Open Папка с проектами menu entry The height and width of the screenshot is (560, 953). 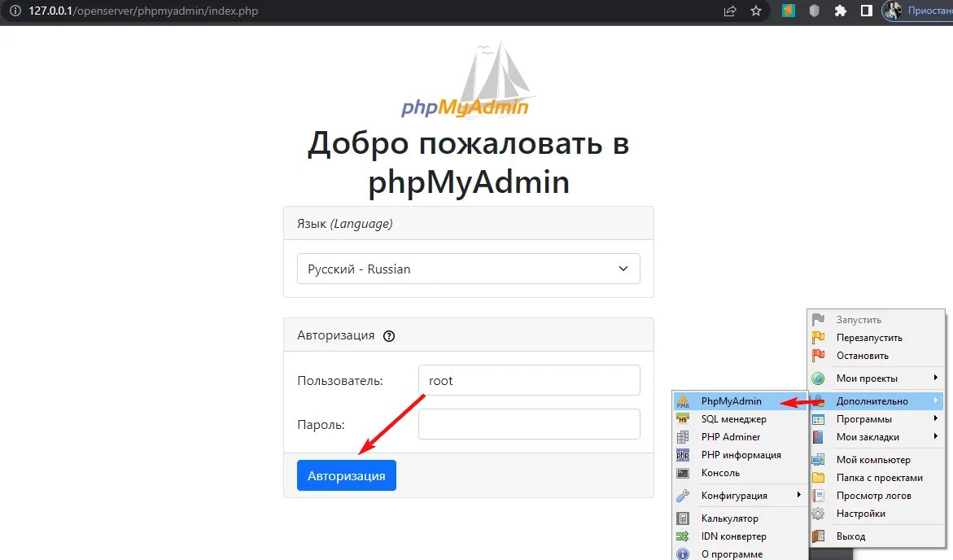876,478
